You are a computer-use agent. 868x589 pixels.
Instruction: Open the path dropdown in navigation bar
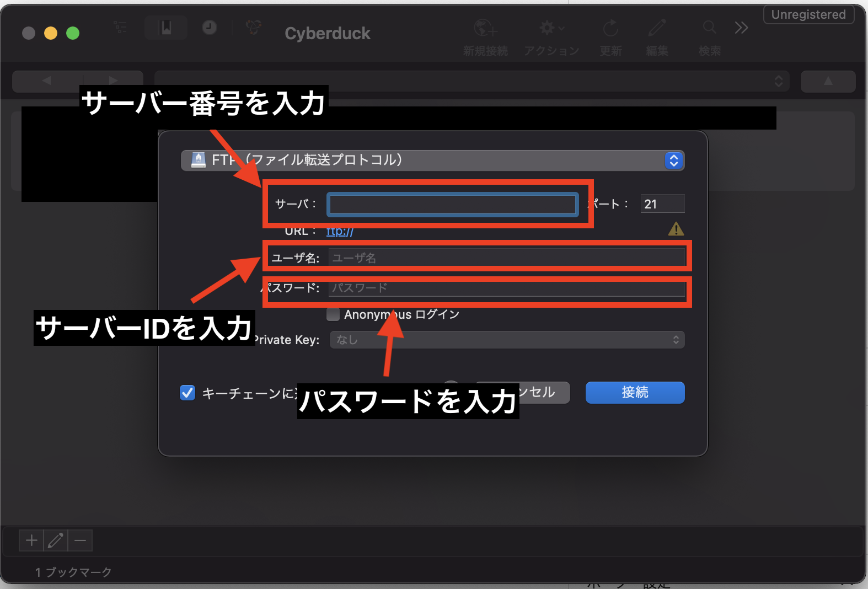coord(472,81)
